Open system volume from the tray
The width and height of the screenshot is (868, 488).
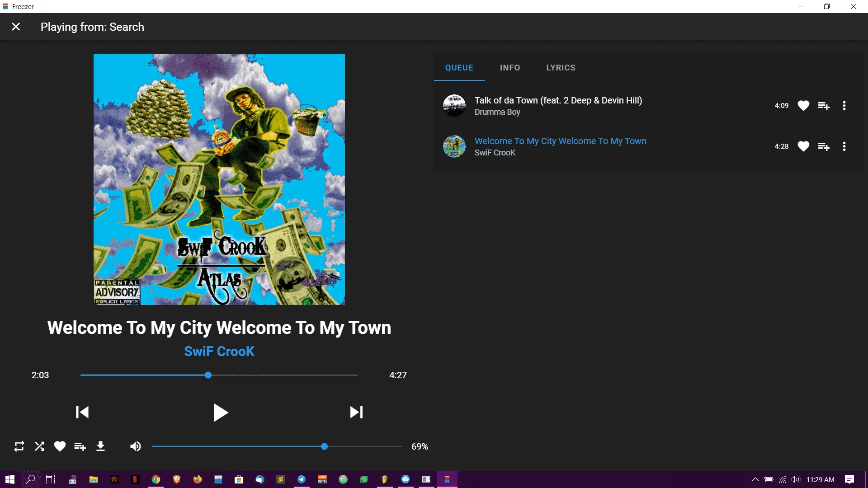(x=796, y=479)
